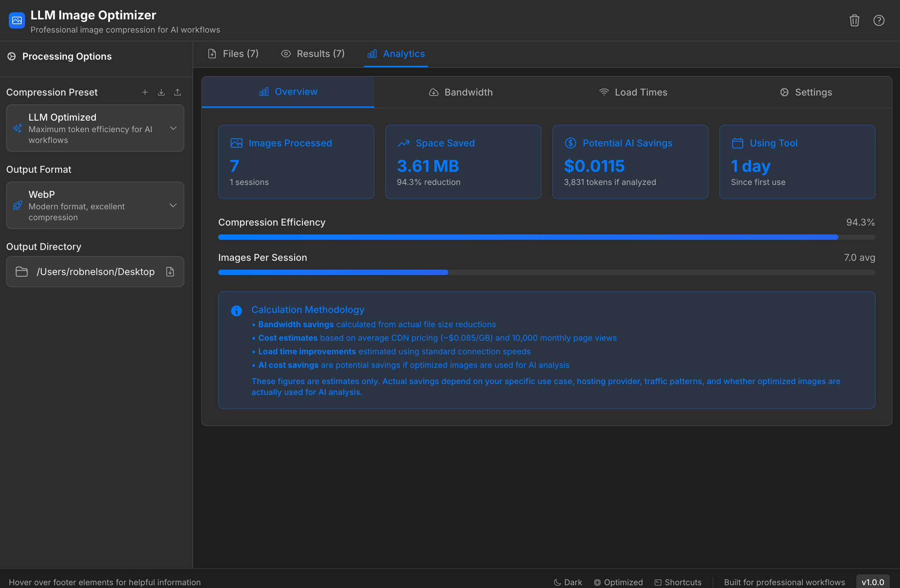Switch to the Results (7) tab

coord(313,54)
